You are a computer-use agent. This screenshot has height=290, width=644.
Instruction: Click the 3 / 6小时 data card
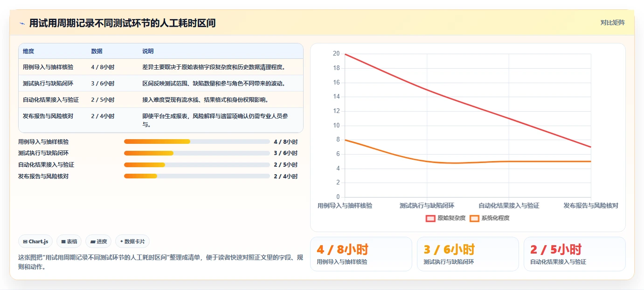(x=468, y=254)
